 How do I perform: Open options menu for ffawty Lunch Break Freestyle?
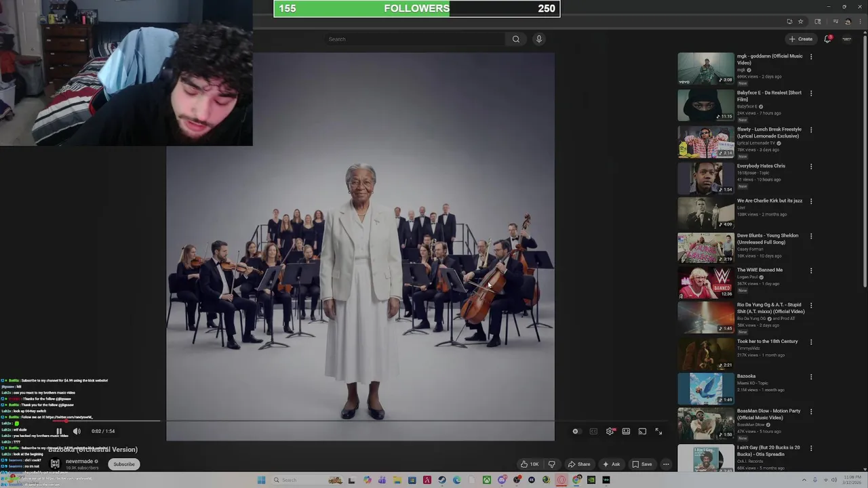(x=811, y=130)
